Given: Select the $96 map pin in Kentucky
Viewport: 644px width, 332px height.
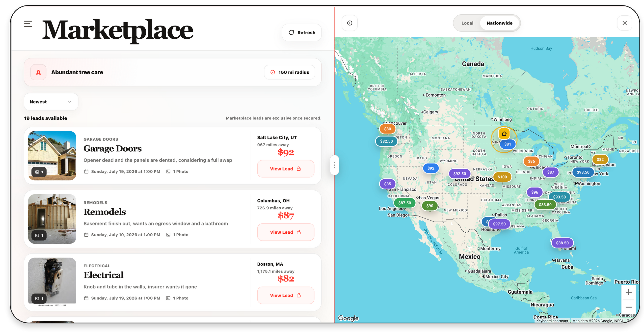Looking at the screenshot, I should point(535,192).
